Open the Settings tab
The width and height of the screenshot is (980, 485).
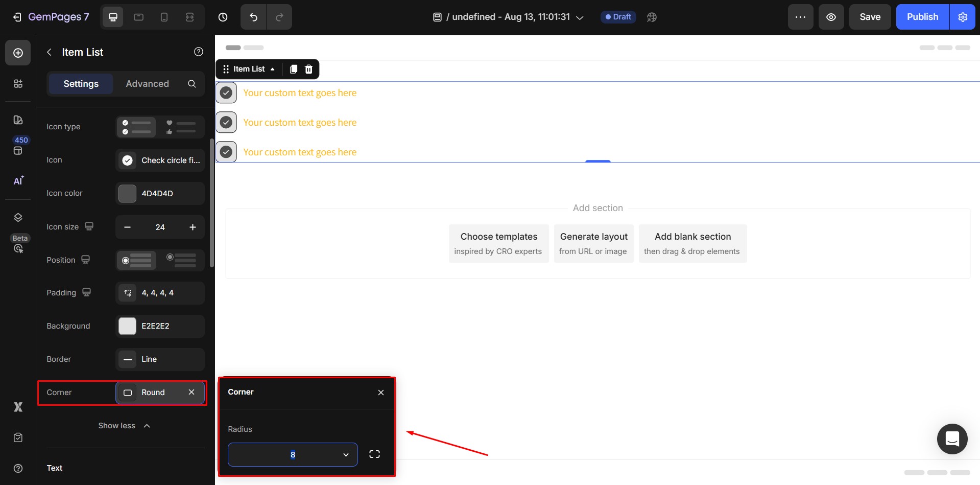click(81, 84)
